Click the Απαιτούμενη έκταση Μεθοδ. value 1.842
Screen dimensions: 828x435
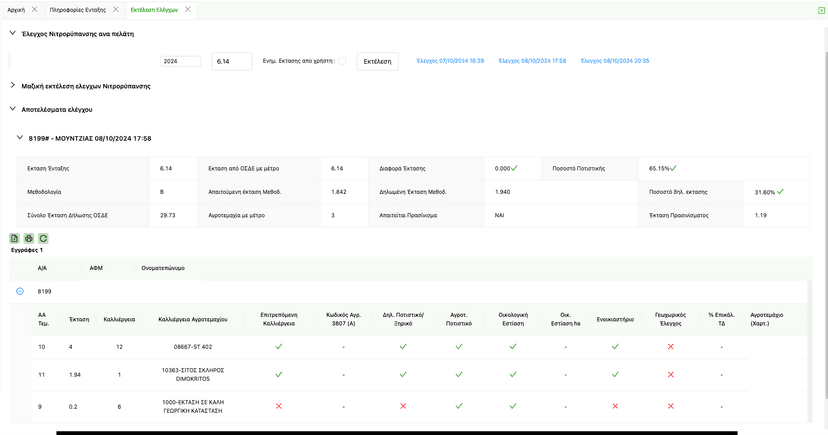pyautogui.click(x=338, y=192)
